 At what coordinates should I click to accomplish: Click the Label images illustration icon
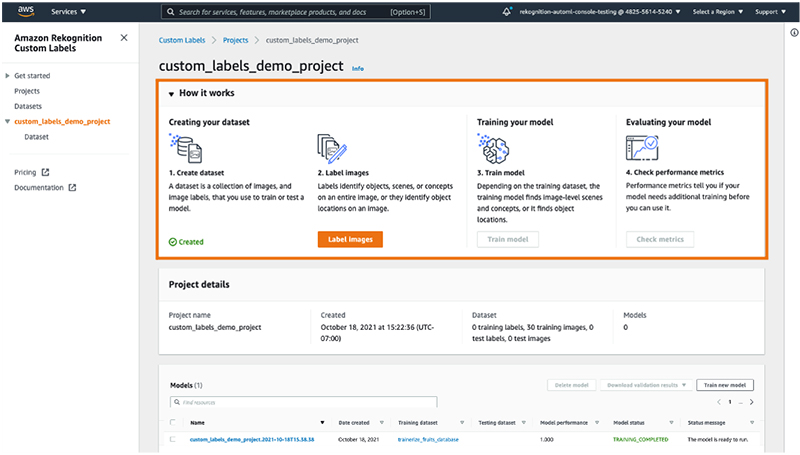click(x=332, y=148)
